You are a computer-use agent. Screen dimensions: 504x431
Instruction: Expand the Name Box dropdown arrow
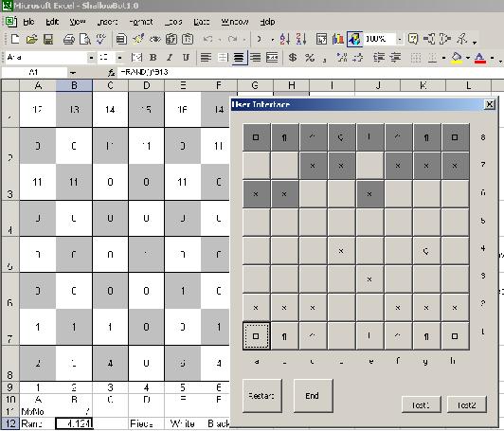coord(73,73)
